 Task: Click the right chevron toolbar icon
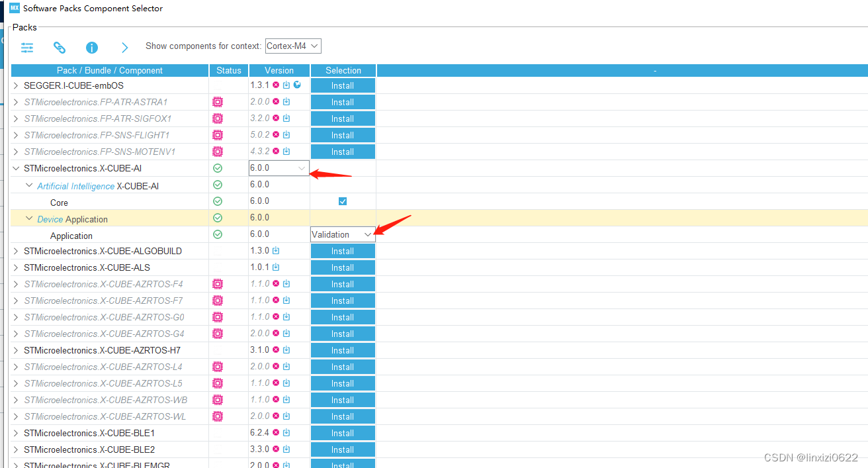pos(124,48)
